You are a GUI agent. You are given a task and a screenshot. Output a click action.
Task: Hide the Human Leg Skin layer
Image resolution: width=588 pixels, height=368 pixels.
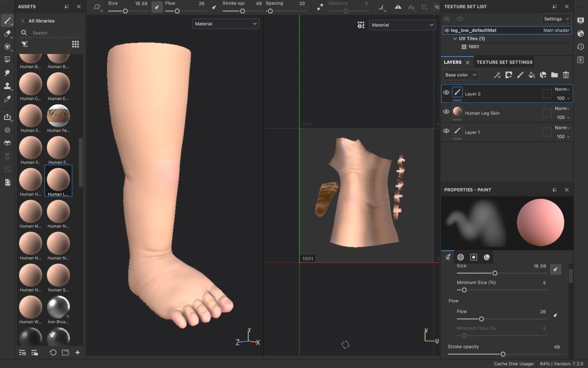pos(446,112)
